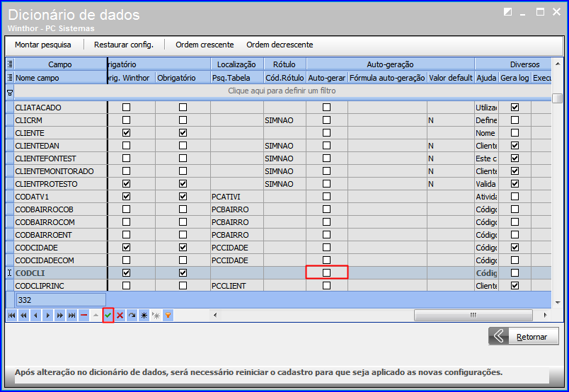The image size is (569, 392).
Task: Select Ordem crescente option
Action: 205,45
